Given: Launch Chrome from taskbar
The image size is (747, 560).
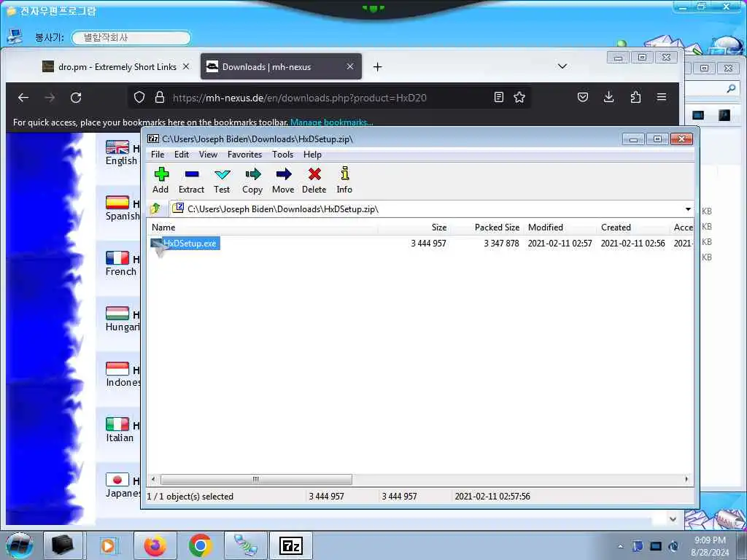Looking at the screenshot, I should (x=200, y=545).
